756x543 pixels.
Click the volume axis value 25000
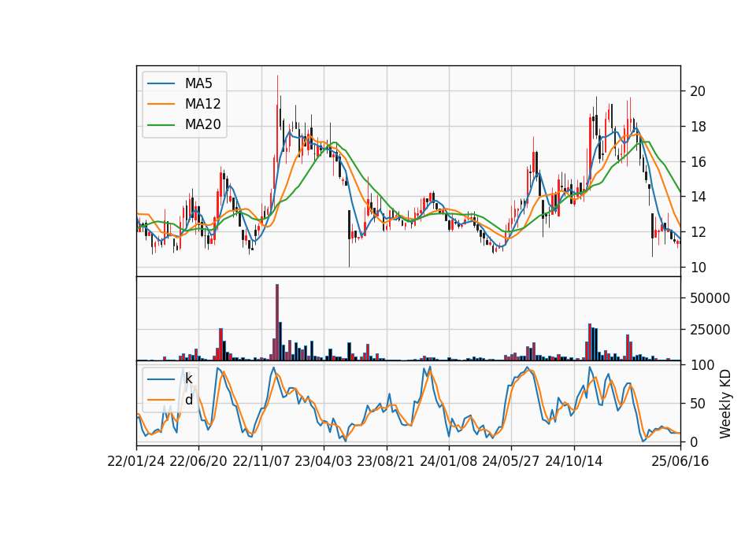point(710,330)
